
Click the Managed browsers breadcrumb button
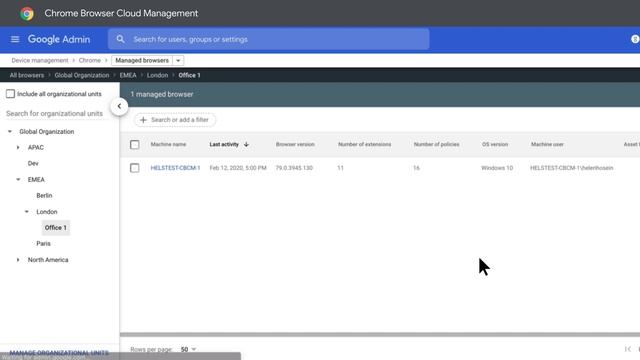[x=142, y=60]
